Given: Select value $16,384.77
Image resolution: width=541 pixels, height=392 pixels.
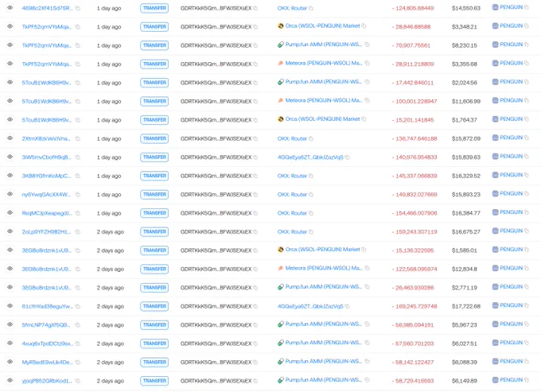Looking at the screenshot, I should point(465,213).
